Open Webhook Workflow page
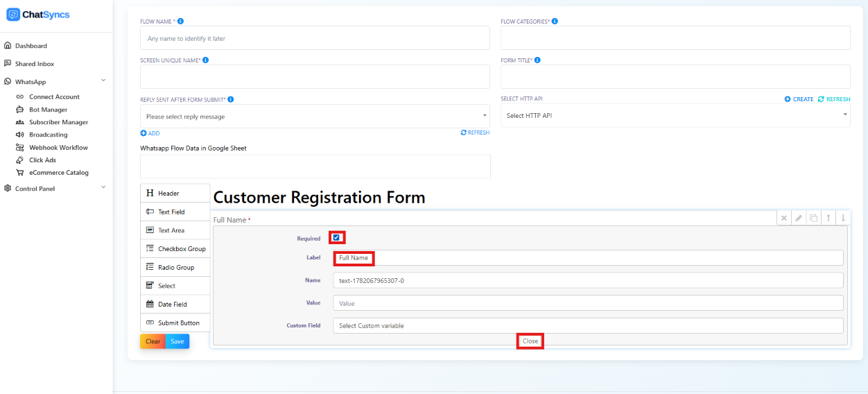Image resolution: width=868 pixels, height=394 pixels. (58, 148)
